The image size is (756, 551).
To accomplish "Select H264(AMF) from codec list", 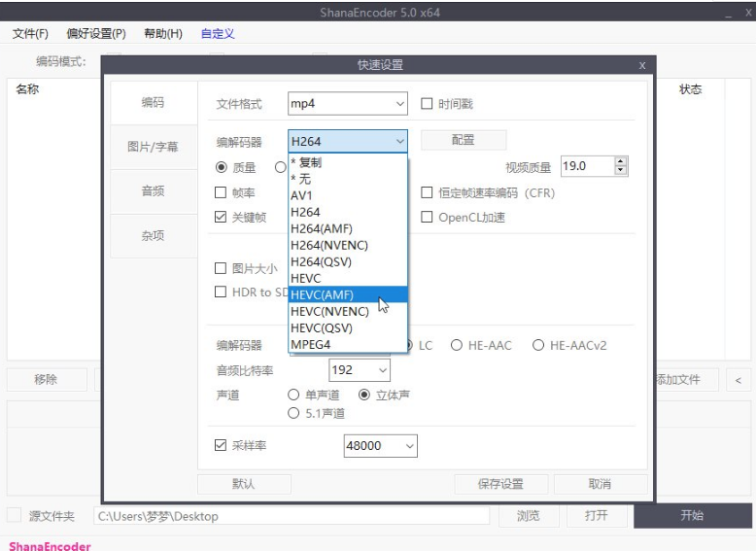I will [x=348, y=228].
